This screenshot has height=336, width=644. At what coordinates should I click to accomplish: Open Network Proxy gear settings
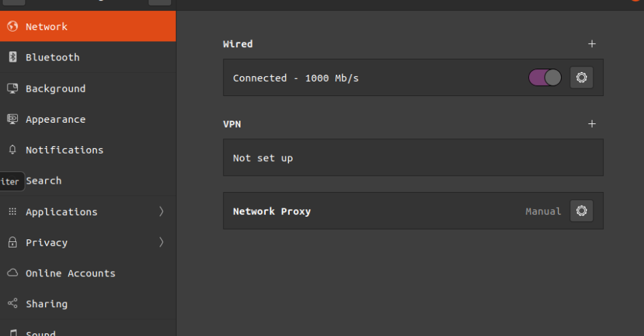pyautogui.click(x=582, y=211)
